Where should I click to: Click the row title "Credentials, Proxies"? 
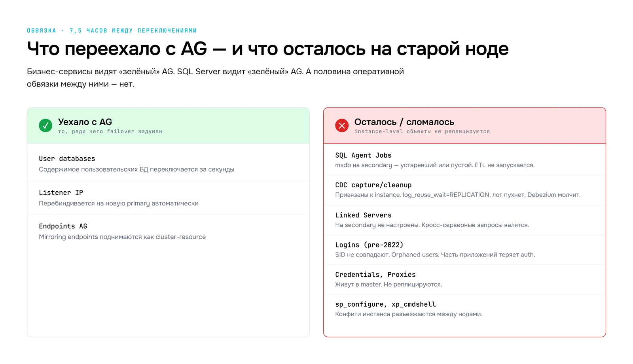click(375, 274)
